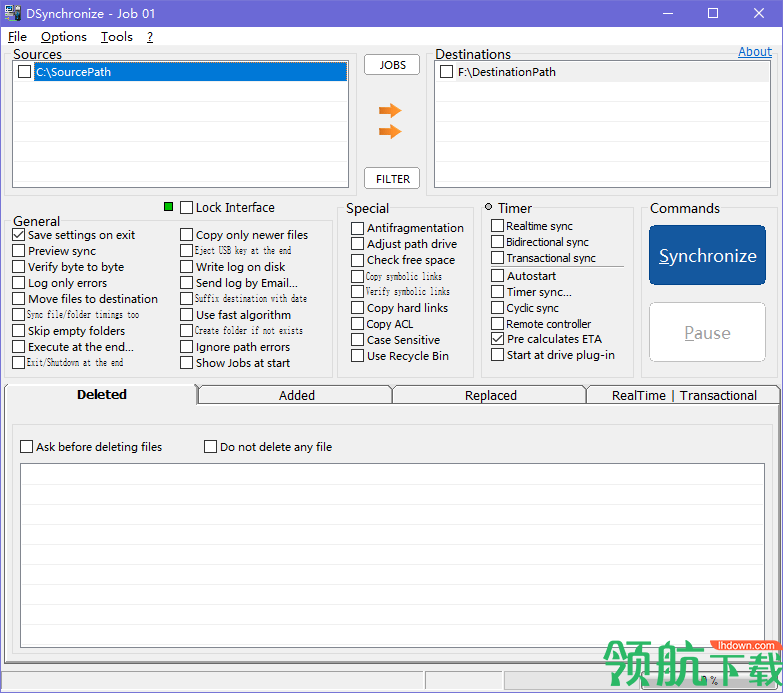Switch to the RealTime | Transactional tab
This screenshot has width=783, height=693.
684,395
